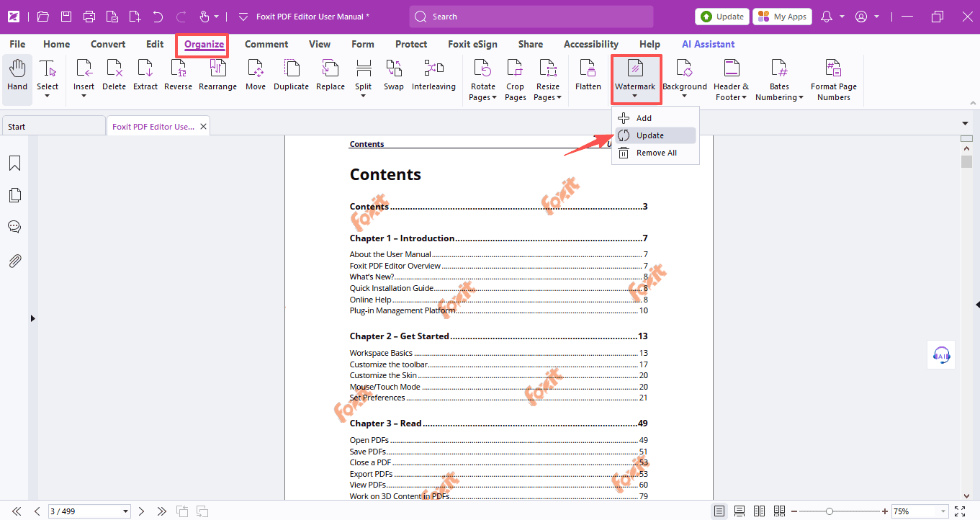Switch to single page view

coord(719,511)
